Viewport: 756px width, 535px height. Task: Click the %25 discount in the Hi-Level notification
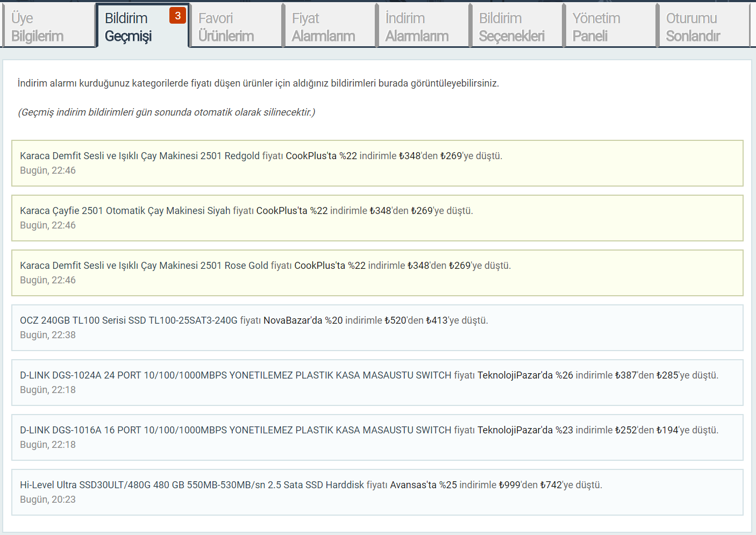pos(448,485)
